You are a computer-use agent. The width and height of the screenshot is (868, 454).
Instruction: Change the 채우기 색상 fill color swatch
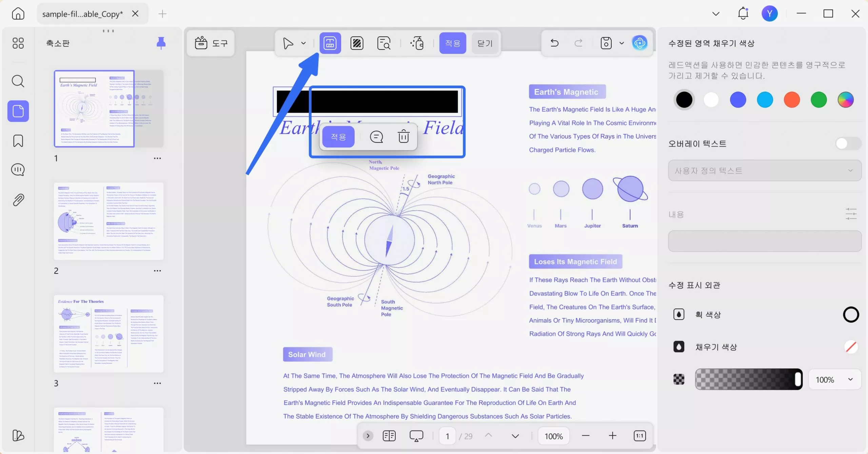pyautogui.click(x=851, y=347)
